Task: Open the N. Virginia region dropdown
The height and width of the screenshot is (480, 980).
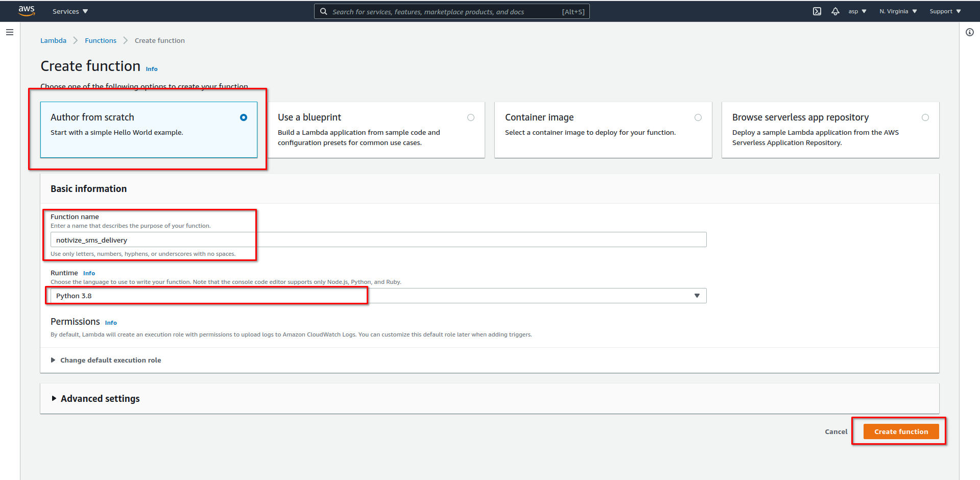Action: pos(898,11)
